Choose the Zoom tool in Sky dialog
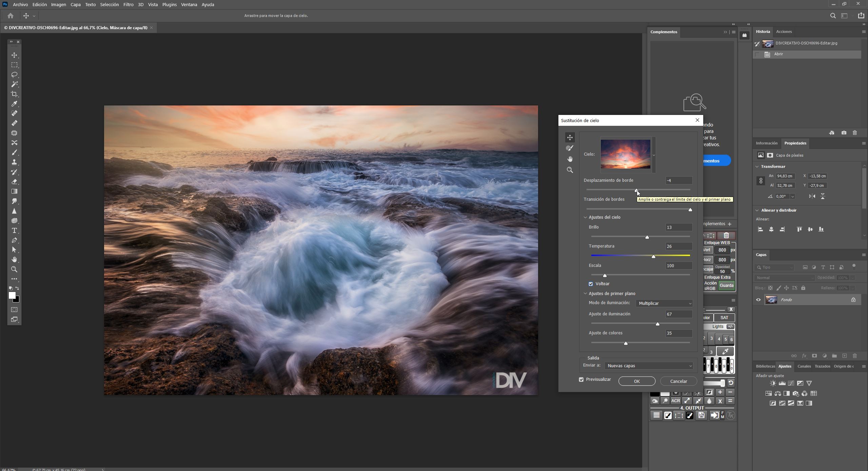 pyautogui.click(x=570, y=170)
